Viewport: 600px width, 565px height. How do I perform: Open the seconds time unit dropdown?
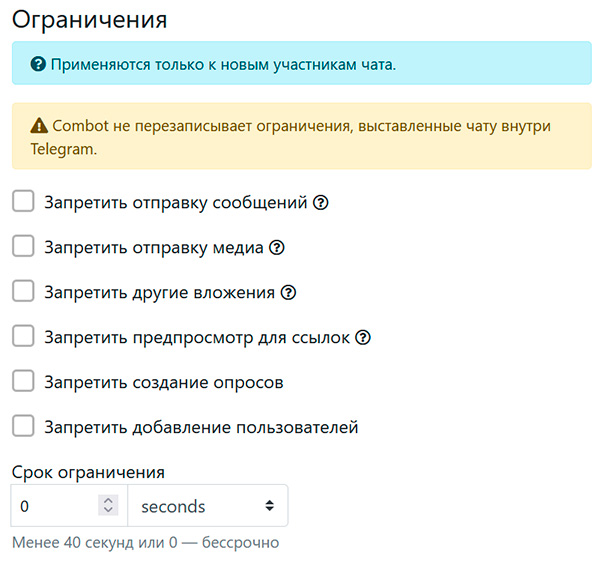click(207, 506)
